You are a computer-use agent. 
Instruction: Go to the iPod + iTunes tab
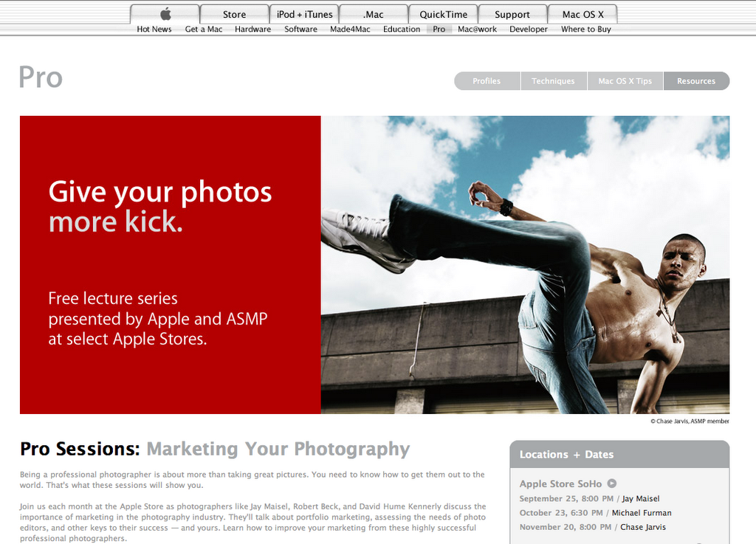pos(304,14)
